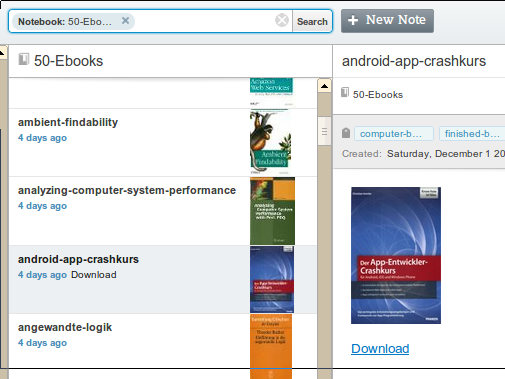505x379 pixels.
Task: Select the android-app-crashkurs note in the list
Action: 163,280
